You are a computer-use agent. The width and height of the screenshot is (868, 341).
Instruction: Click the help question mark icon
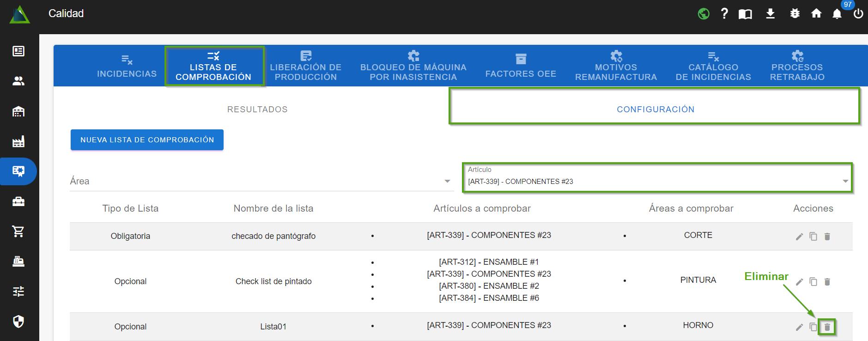tap(724, 14)
